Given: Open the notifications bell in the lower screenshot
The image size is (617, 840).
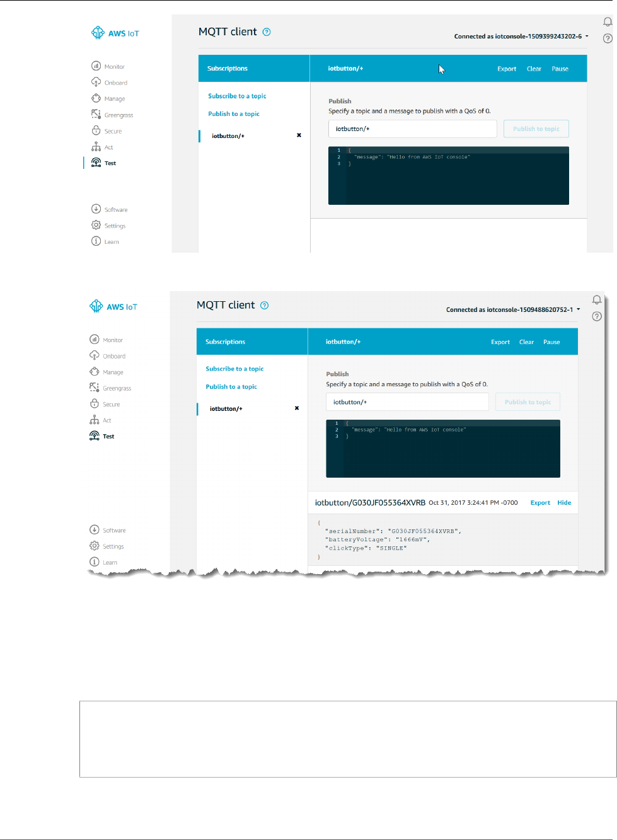Looking at the screenshot, I should pos(597,300).
